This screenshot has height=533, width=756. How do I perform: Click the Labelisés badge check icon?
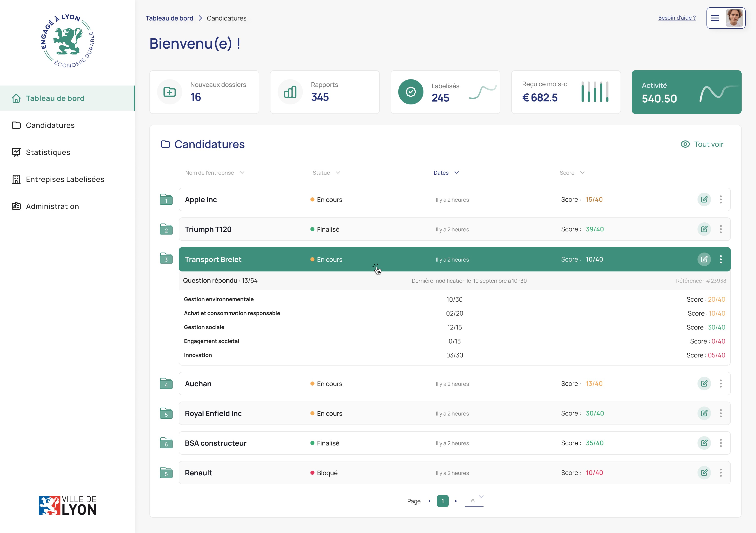pyautogui.click(x=411, y=92)
